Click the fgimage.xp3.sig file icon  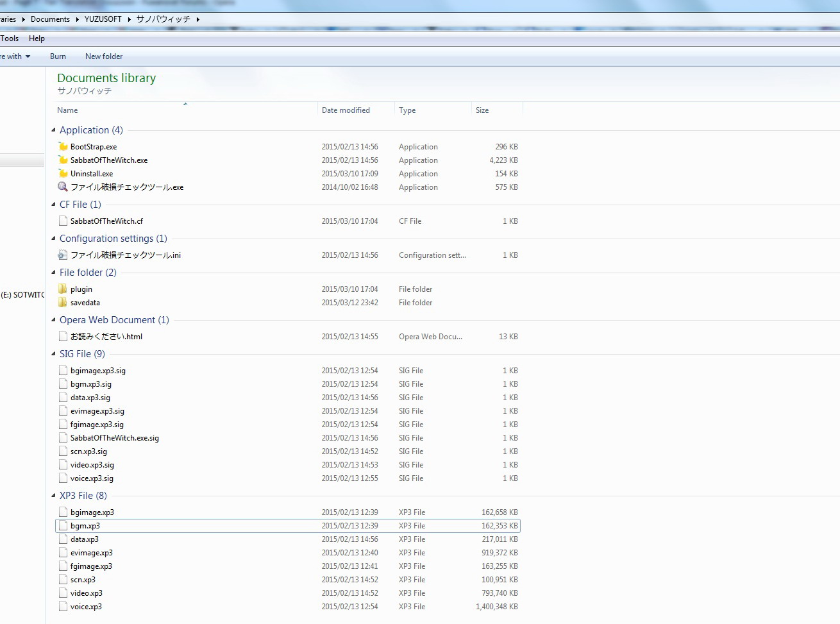coord(63,424)
